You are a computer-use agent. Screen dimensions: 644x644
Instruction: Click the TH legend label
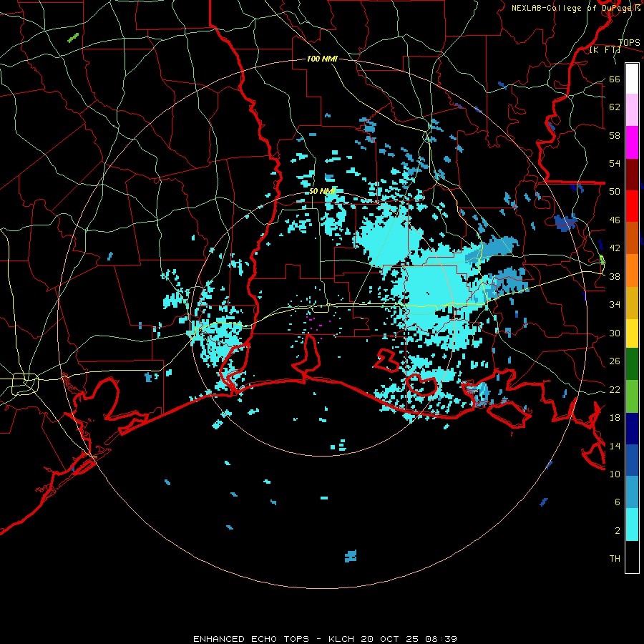pos(615,559)
